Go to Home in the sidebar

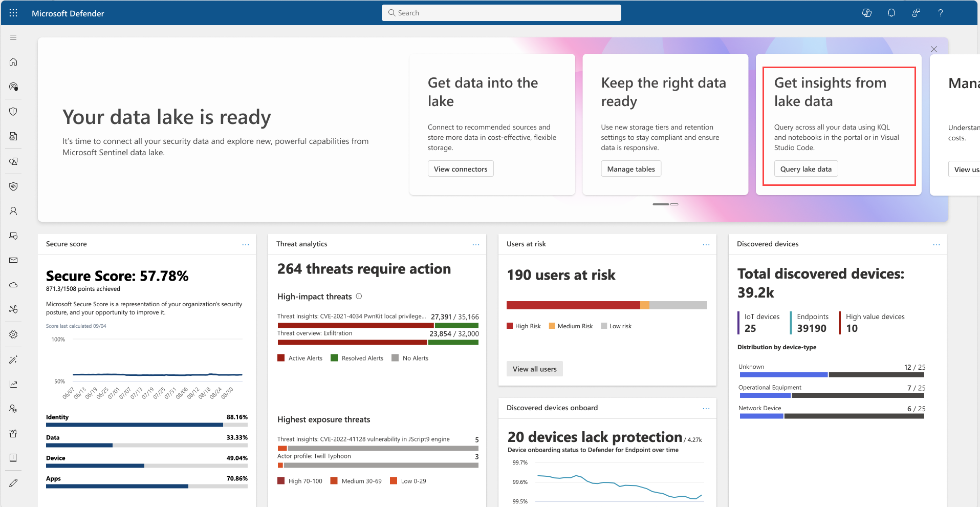coord(13,62)
